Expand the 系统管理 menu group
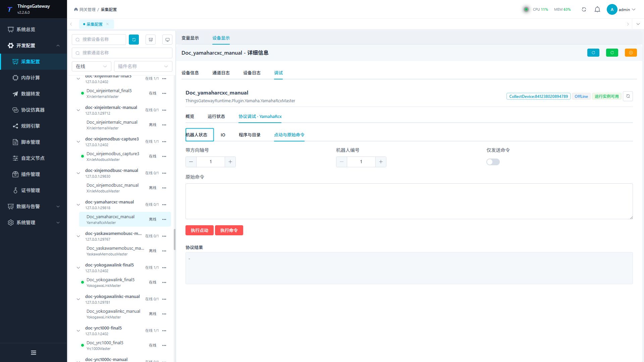This screenshot has width=644, height=362. tap(34, 223)
